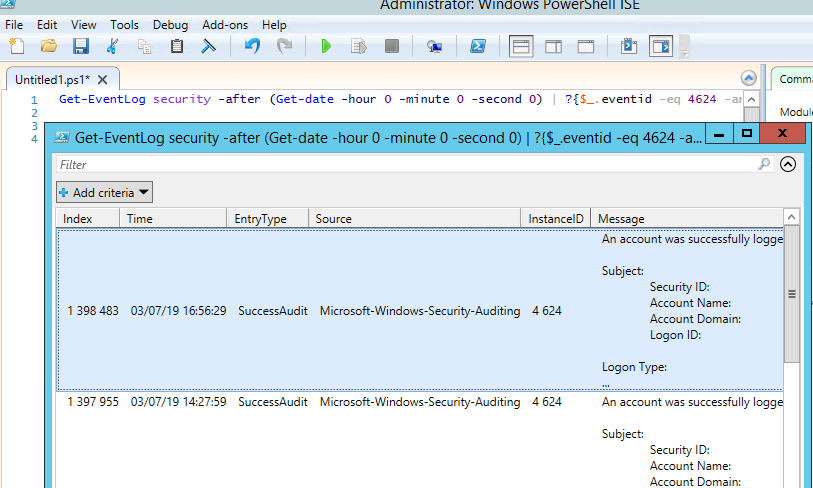Grab the grid vertical scrollbar thumb
The width and height of the screenshot is (813, 488).
791,294
